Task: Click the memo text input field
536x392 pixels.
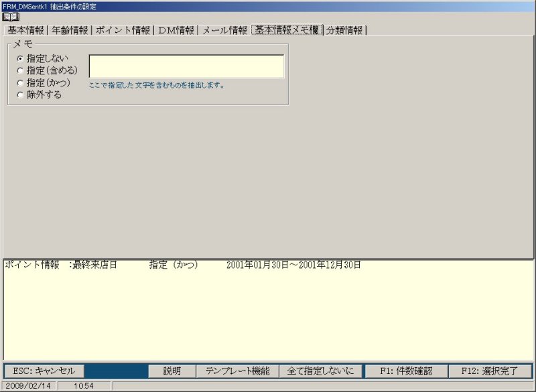Action: [x=186, y=66]
